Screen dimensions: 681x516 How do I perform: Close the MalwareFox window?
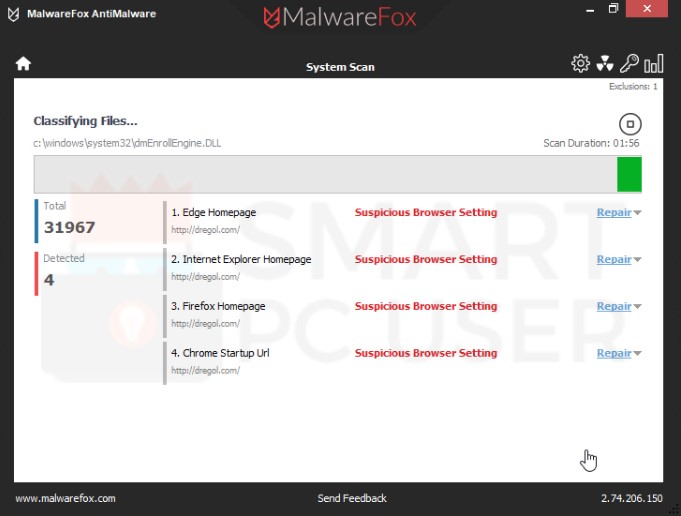[x=647, y=8]
